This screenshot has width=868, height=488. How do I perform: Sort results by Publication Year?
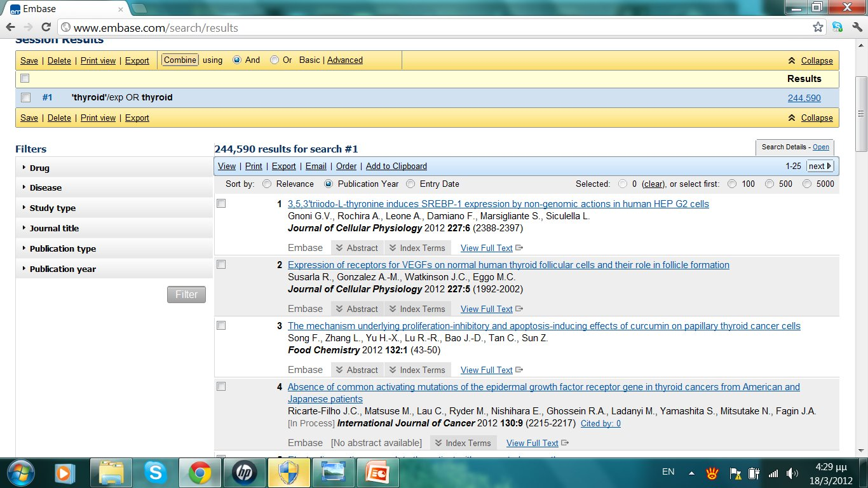329,184
